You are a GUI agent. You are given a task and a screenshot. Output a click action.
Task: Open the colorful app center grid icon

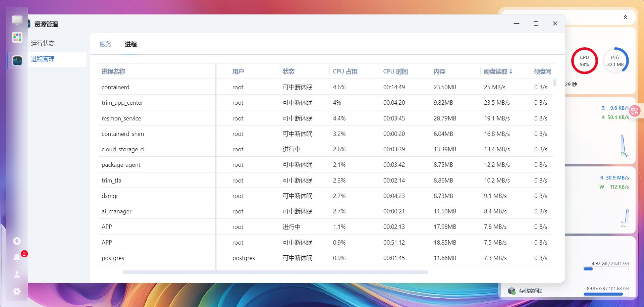pos(17,37)
